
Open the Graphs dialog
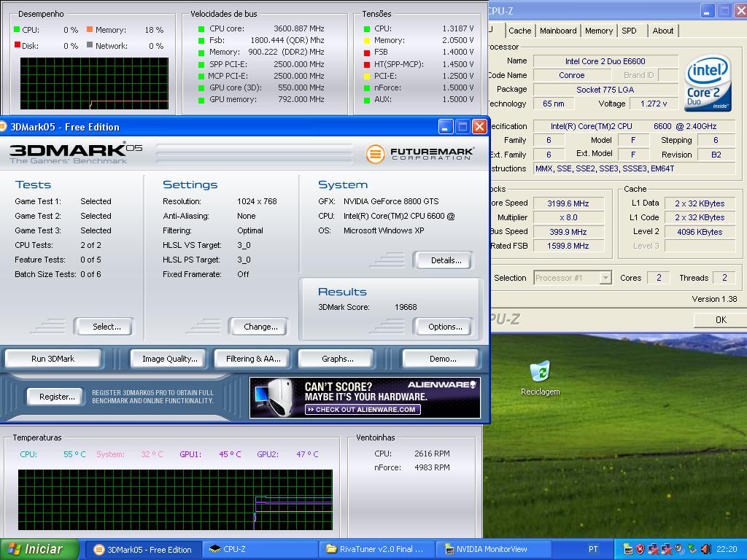pos(337,359)
